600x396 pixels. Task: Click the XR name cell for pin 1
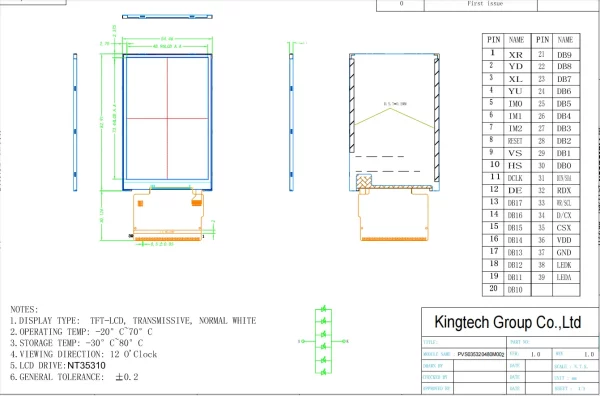[515, 55]
